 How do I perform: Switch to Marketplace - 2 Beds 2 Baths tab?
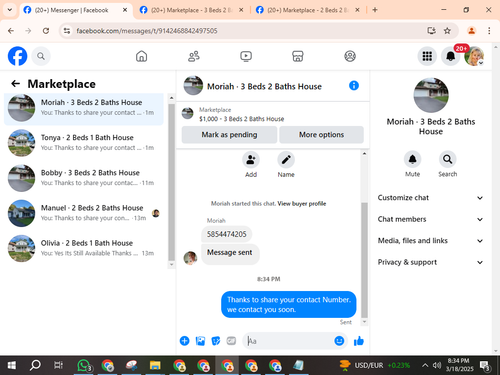pos(308,10)
